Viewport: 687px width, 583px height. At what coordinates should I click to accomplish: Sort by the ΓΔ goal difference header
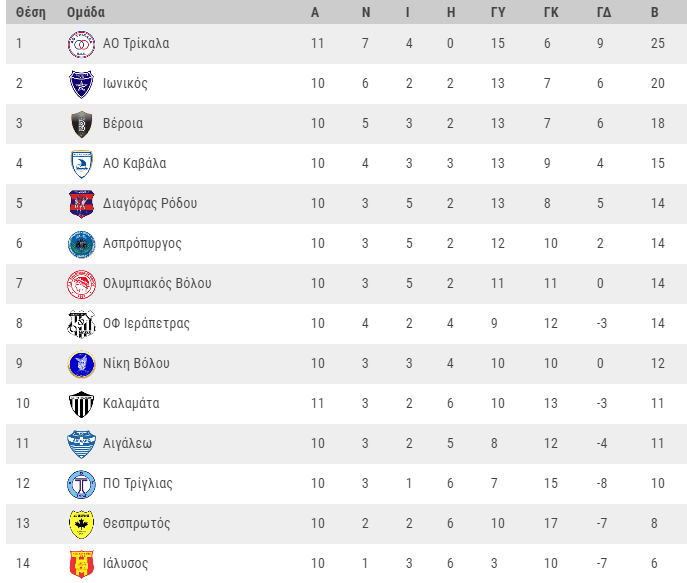[x=604, y=12]
